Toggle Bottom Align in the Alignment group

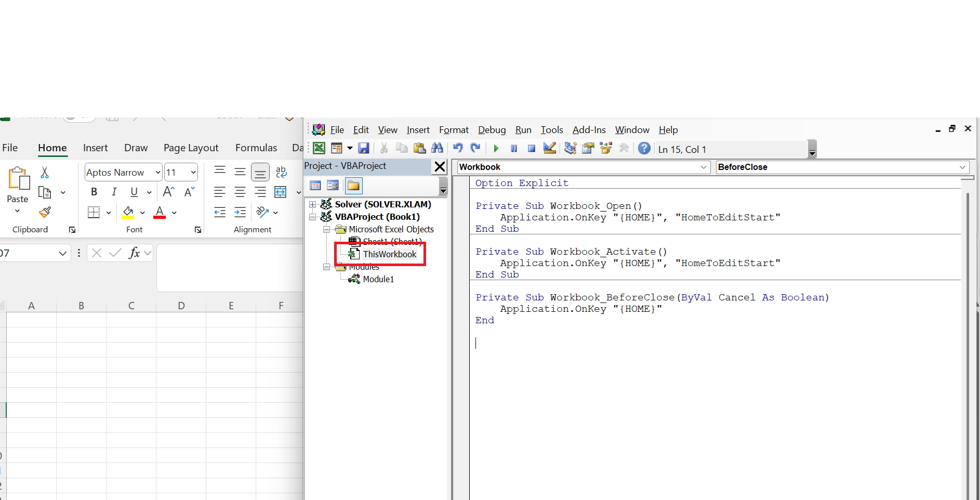260,172
